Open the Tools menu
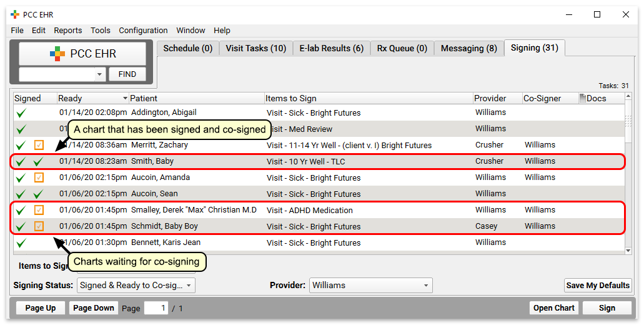 (x=101, y=31)
